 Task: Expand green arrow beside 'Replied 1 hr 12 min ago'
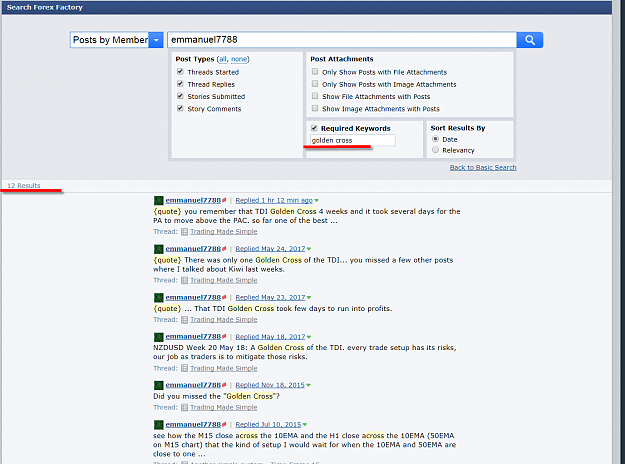[316, 201]
